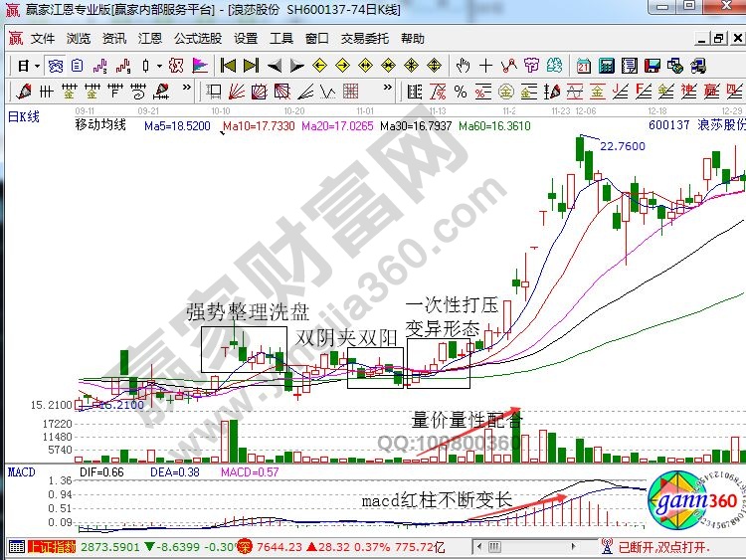The width and height of the screenshot is (746, 560).
Task: Open the 文件 menu
Action: [43, 39]
